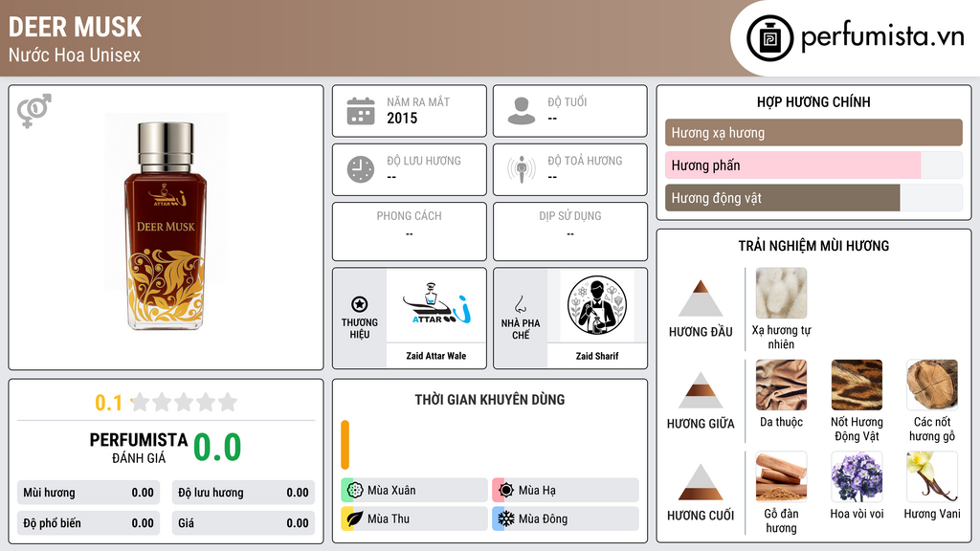The image size is (980, 551).
Task: Click the person icon beside Độ tuổi
Action: 522,111
